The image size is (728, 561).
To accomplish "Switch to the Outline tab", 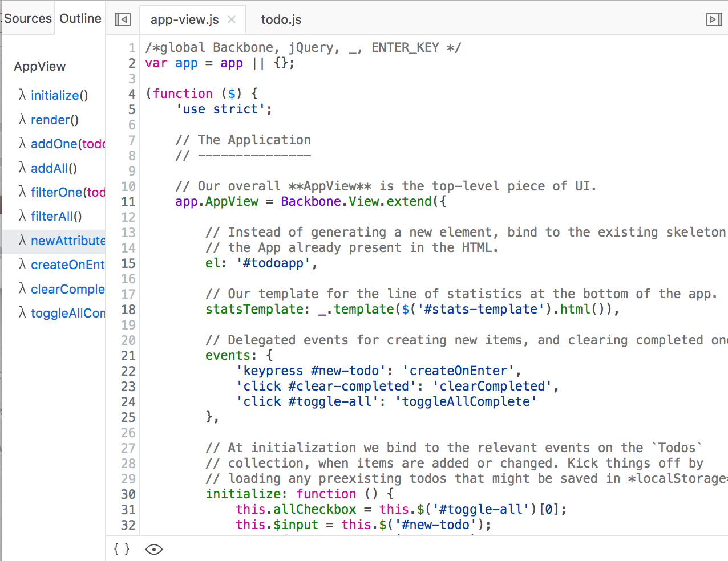I will pyautogui.click(x=80, y=18).
